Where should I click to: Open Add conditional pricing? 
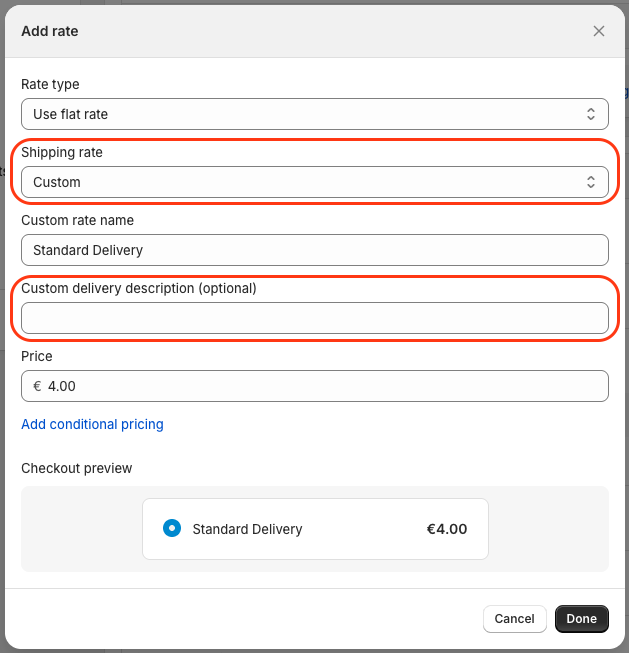92,424
